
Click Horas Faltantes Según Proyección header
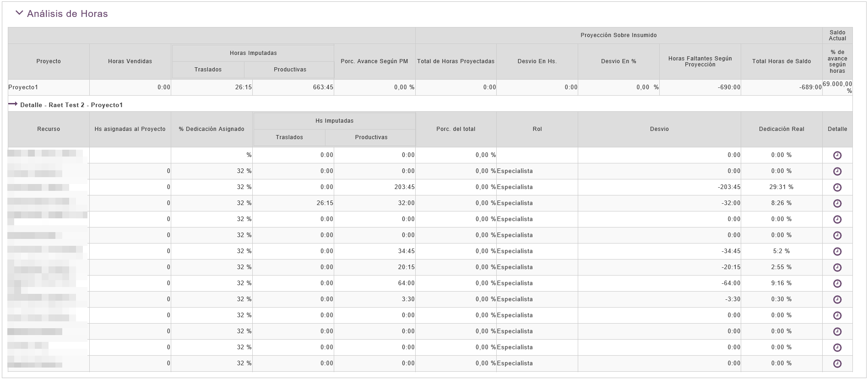[700, 61]
